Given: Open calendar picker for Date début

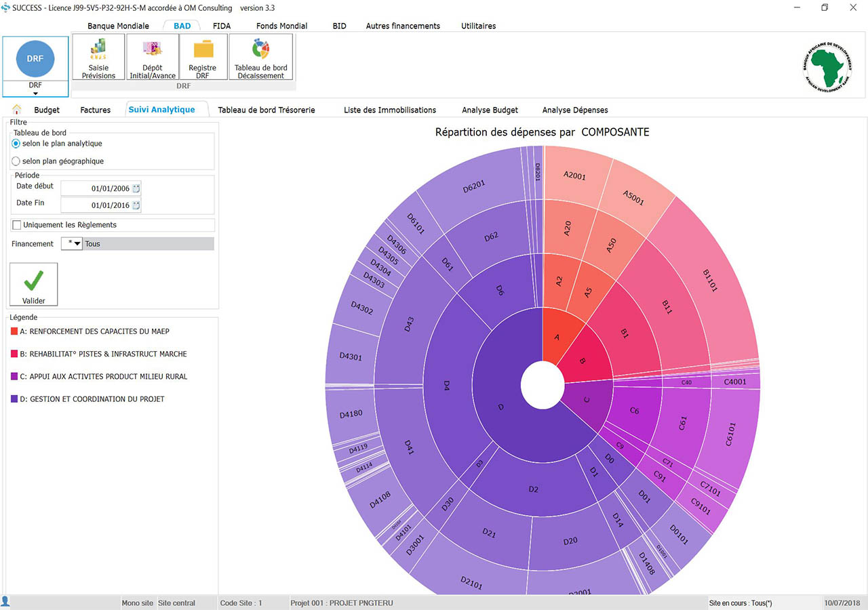Looking at the screenshot, I should (136, 188).
